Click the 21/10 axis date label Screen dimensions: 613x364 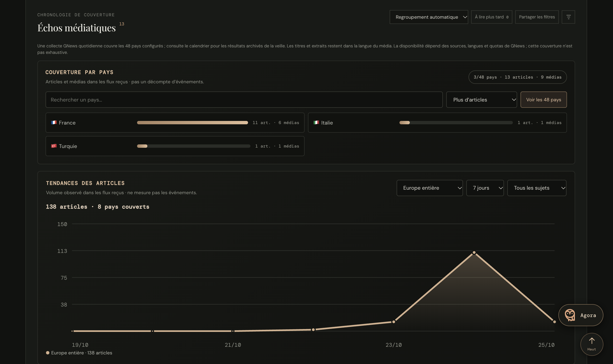[233, 345]
